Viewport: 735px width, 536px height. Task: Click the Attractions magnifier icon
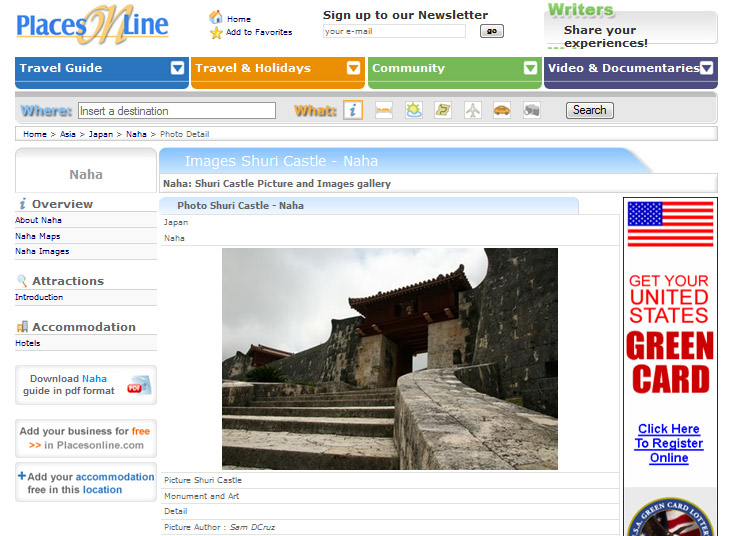[22, 281]
